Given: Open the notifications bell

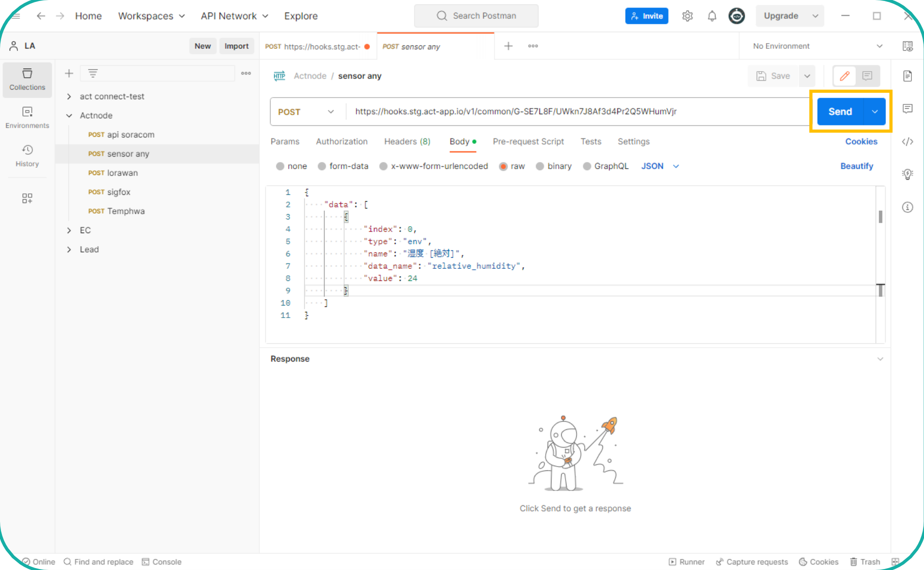Looking at the screenshot, I should click(712, 16).
